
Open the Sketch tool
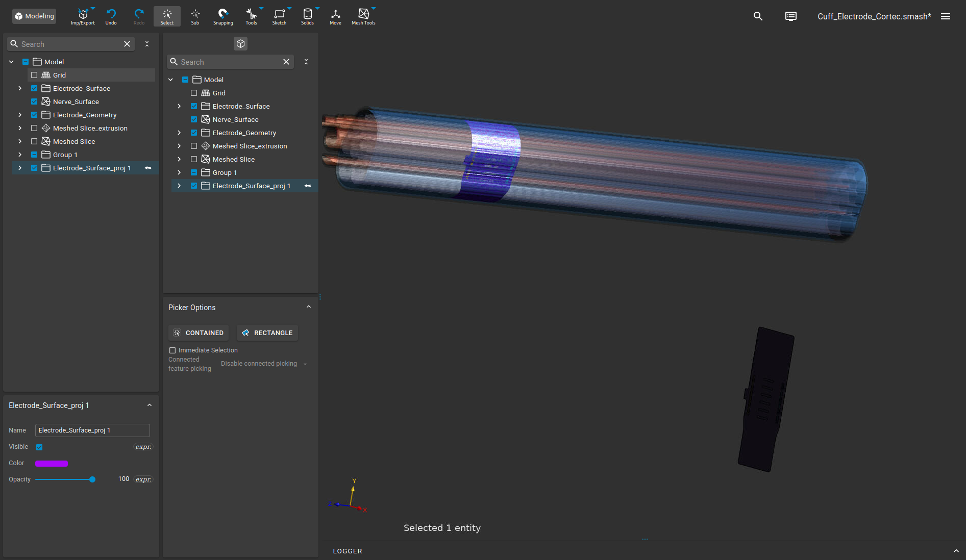point(279,16)
